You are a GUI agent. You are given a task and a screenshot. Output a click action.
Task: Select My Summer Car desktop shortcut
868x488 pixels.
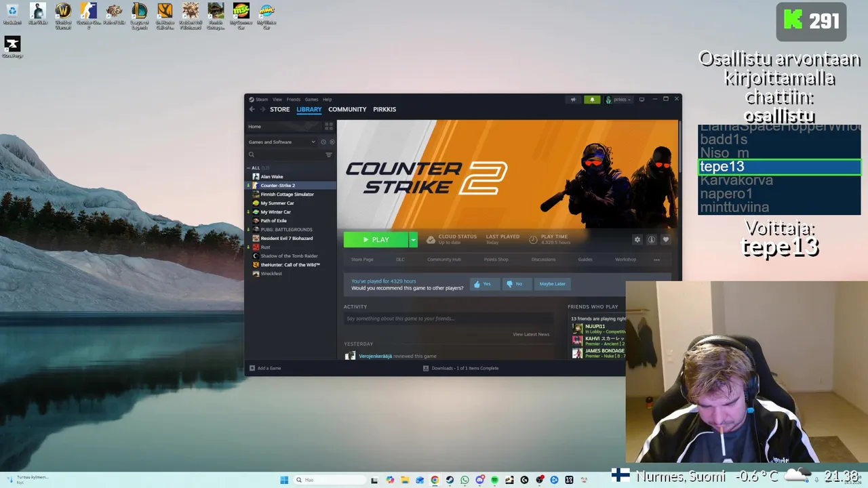[x=241, y=16]
